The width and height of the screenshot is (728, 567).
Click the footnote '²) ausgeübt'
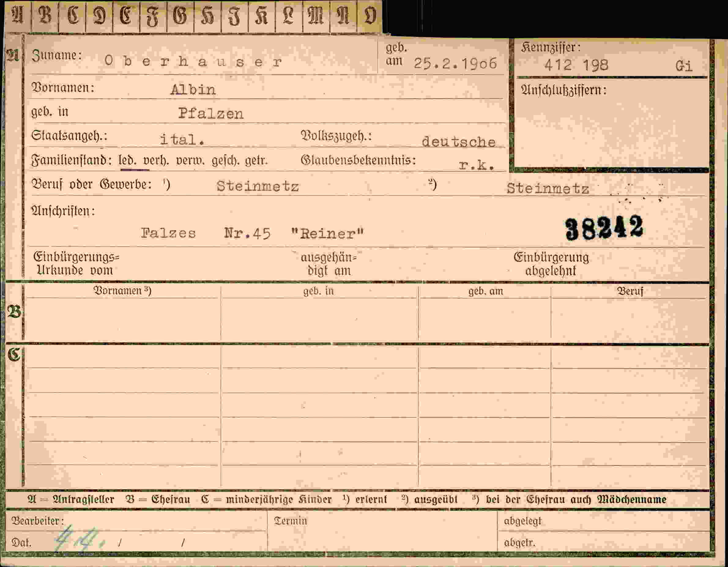(x=429, y=499)
